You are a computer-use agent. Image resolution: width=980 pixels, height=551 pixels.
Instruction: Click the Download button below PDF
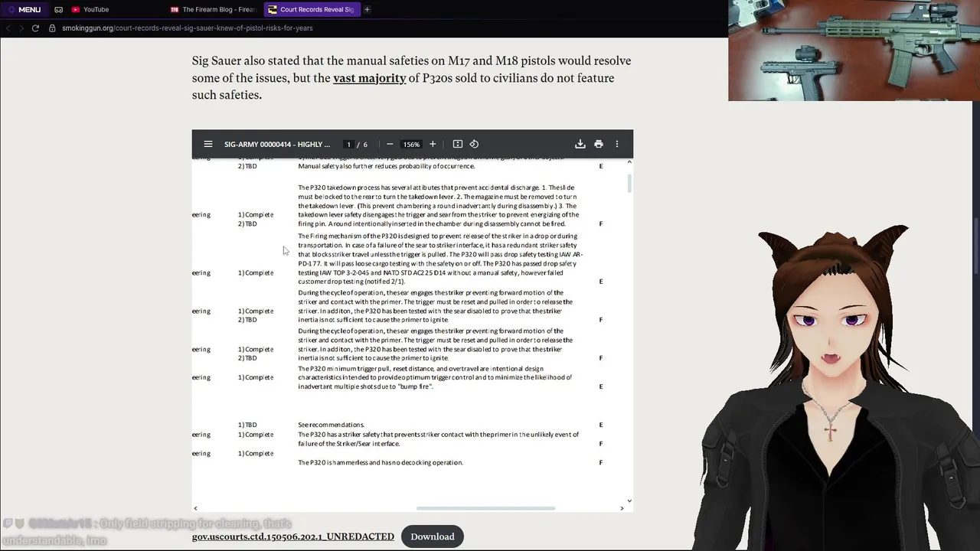tap(433, 536)
